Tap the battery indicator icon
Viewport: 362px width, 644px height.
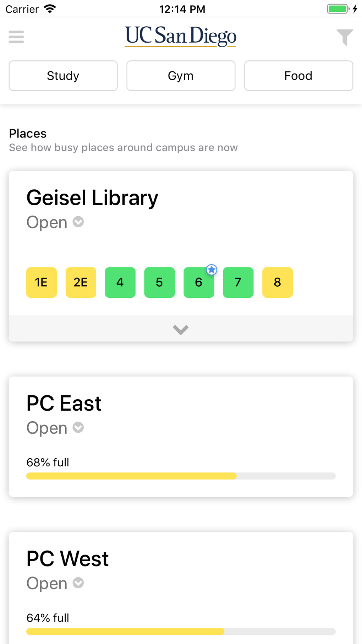click(x=338, y=9)
